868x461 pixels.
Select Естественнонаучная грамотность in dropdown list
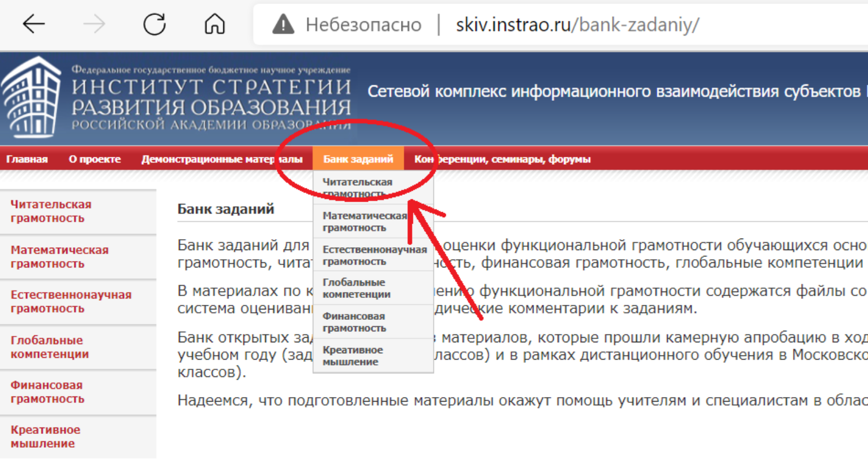(374, 255)
